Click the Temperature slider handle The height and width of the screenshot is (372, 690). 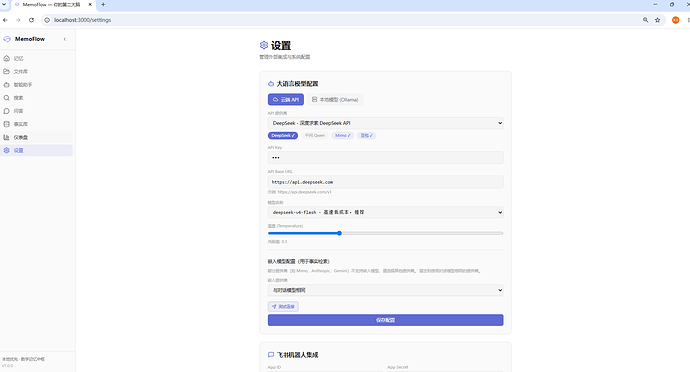coord(339,233)
